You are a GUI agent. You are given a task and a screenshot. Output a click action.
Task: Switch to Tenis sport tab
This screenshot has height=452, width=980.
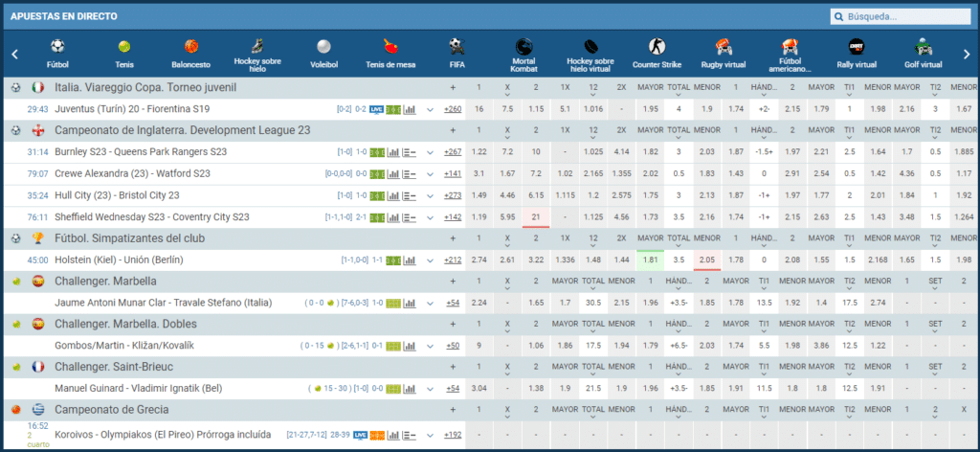[124, 53]
